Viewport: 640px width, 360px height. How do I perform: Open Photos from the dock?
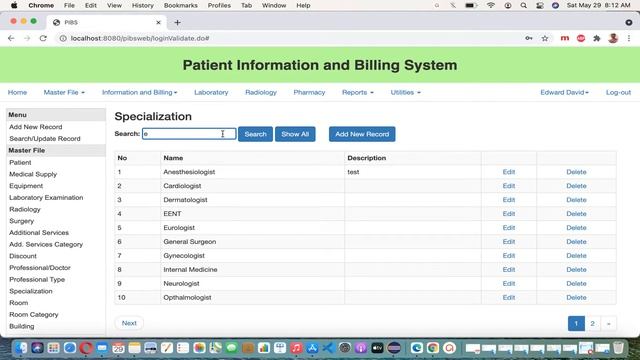[199, 348]
